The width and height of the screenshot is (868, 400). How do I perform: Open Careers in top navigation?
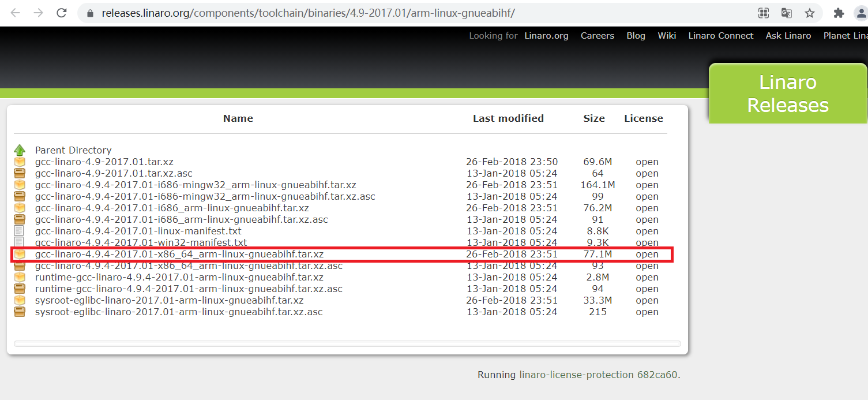[598, 36]
